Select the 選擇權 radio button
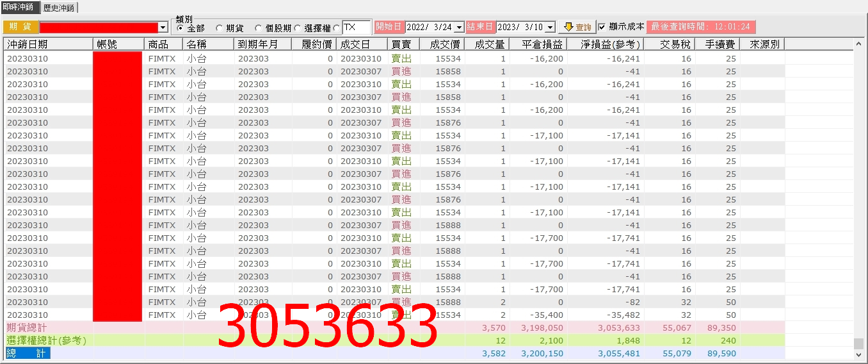The width and height of the screenshot is (868, 364). [298, 28]
